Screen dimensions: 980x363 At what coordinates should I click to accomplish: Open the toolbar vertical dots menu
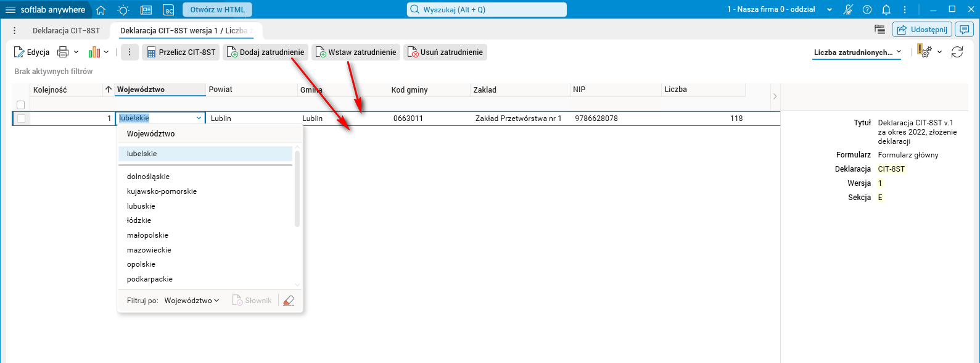pos(130,52)
